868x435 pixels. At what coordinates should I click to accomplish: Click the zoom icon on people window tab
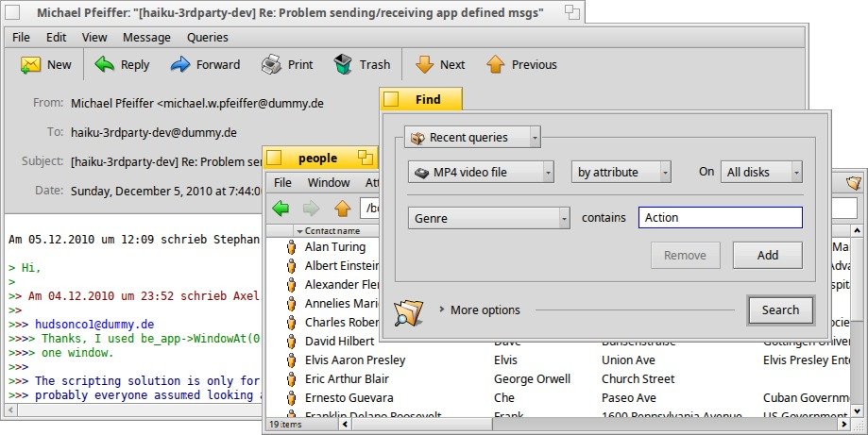365,157
